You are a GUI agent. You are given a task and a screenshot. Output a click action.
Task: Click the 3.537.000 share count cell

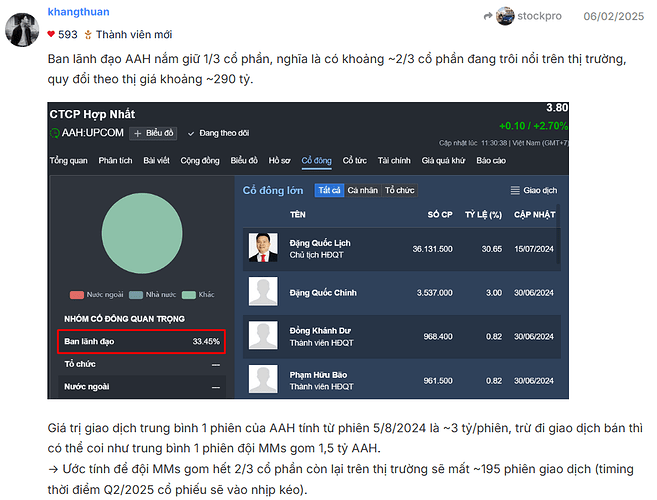pyautogui.click(x=435, y=293)
